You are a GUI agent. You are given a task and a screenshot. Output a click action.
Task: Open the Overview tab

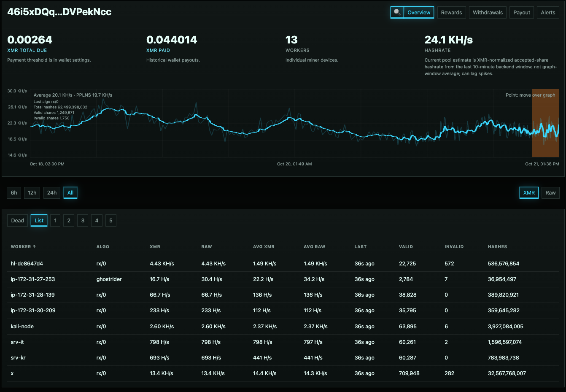419,13
